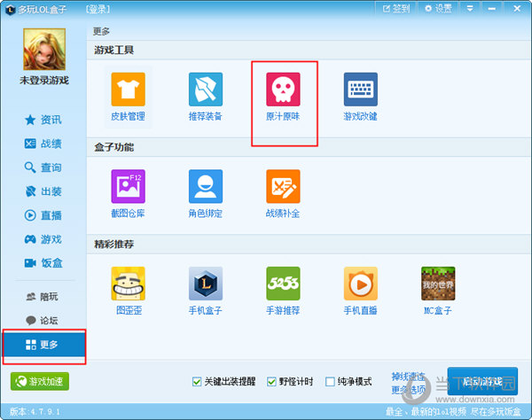This screenshot has height=420, width=532.
Task: Click the 多玩LOL盒子 logo icon
Action: 10,10
